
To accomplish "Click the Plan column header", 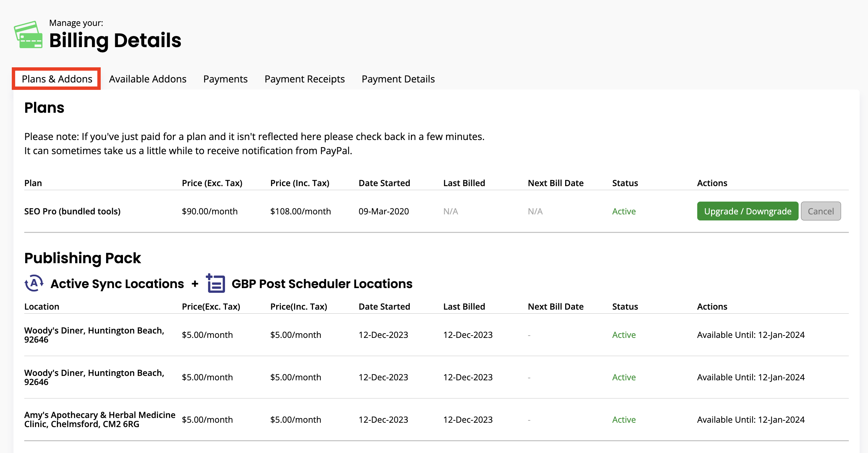I will [x=33, y=183].
